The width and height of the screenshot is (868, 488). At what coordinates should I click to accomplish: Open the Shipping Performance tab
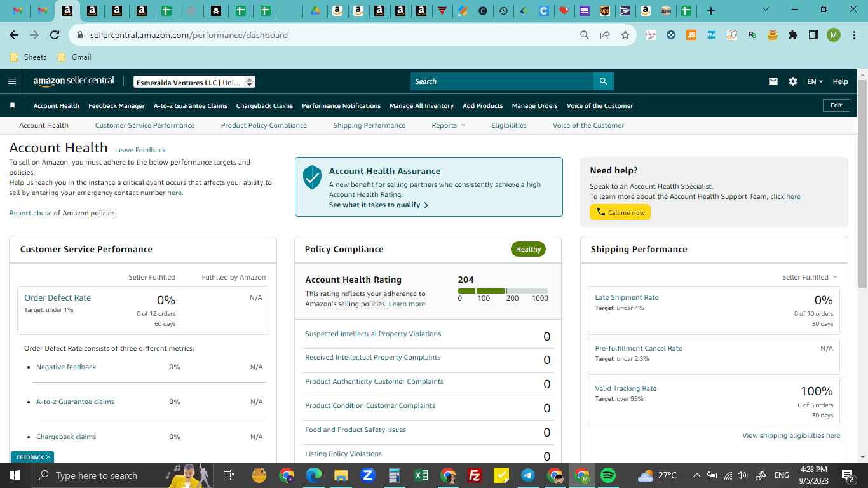coord(369,125)
